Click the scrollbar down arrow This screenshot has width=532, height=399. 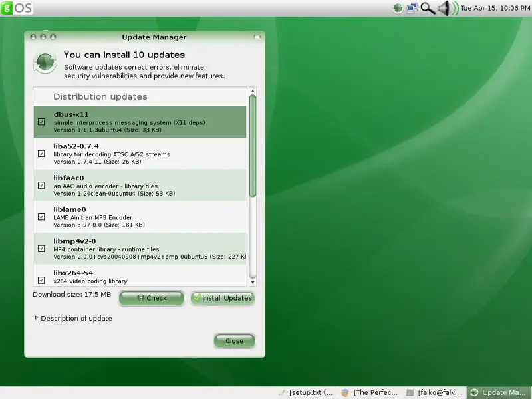pos(253,282)
